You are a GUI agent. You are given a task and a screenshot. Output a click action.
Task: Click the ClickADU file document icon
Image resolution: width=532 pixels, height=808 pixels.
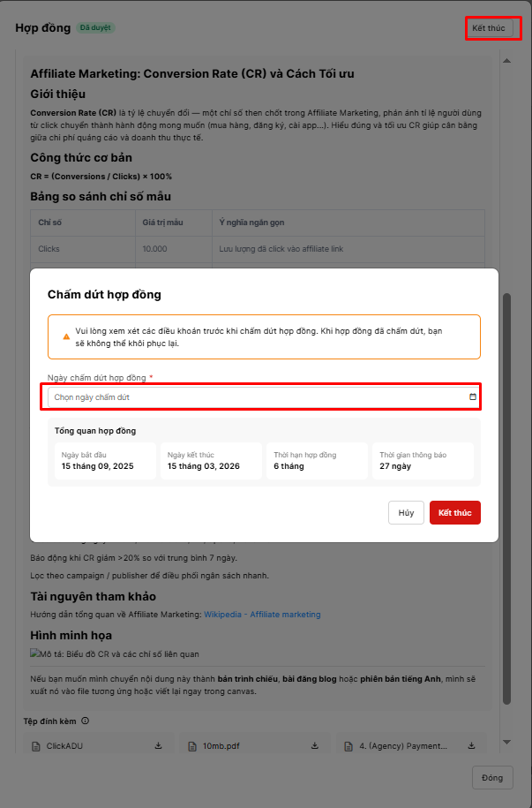36,746
